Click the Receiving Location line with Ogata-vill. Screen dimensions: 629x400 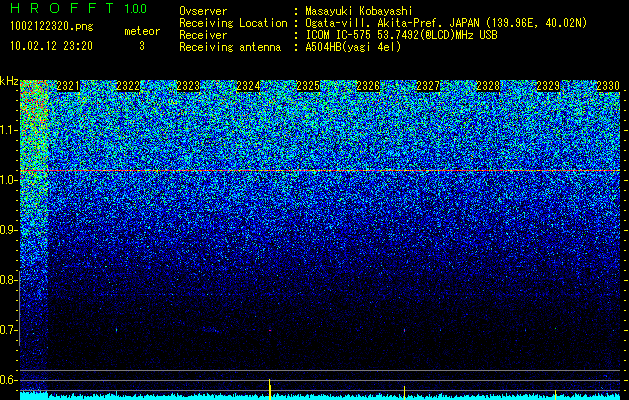[383, 23]
